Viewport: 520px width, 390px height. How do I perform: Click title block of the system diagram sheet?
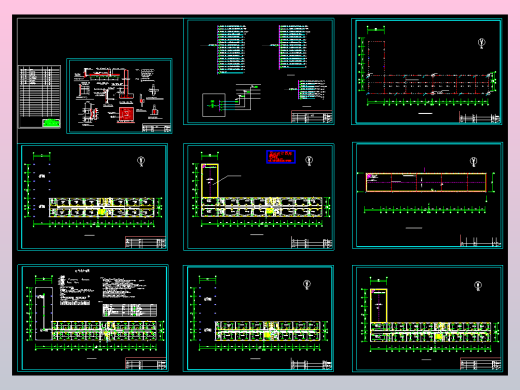[312, 117]
